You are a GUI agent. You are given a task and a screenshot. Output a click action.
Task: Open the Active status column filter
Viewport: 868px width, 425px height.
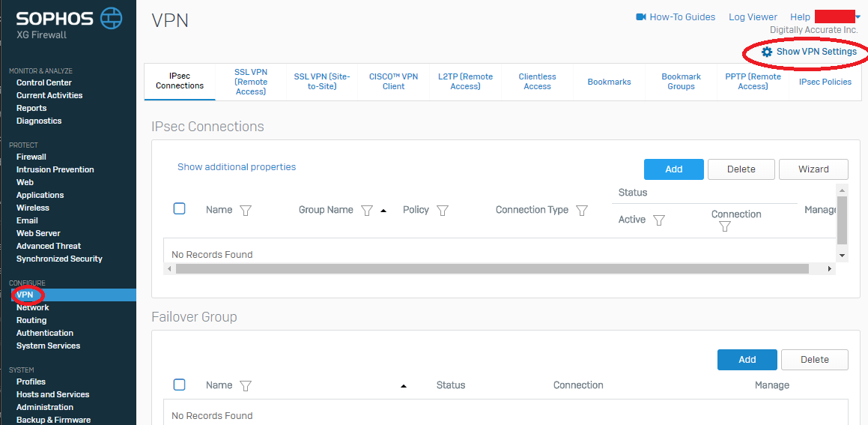click(x=659, y=220)
